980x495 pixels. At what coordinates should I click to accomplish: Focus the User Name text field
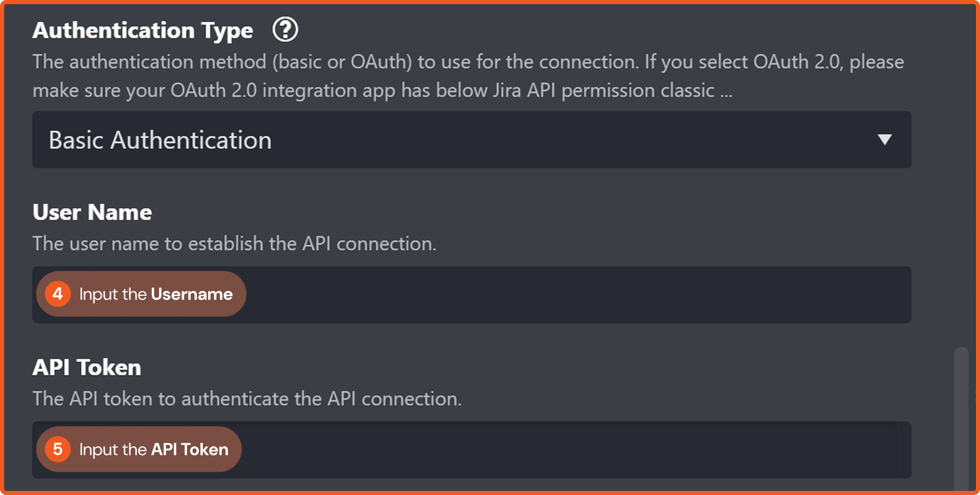pyautogui.click(x=568, y=295)
